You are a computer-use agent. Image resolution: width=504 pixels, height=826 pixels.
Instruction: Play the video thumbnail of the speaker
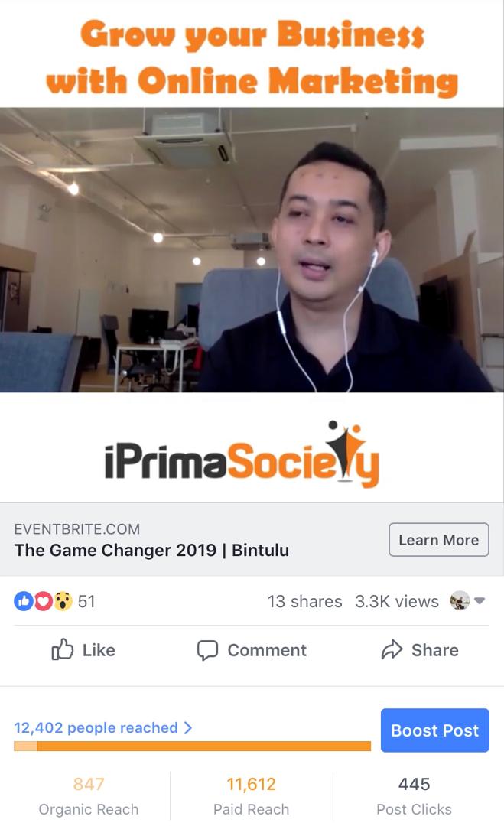pyautogui.click(x=252, y=250)
